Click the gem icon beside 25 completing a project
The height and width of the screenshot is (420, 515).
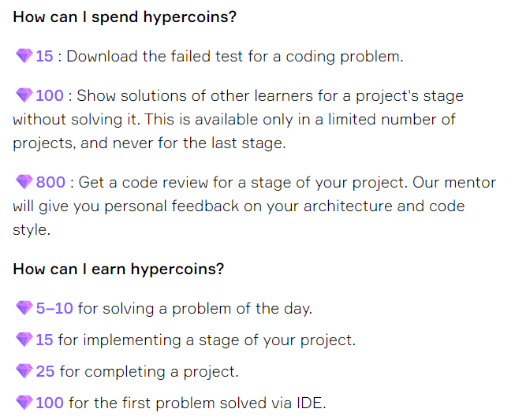coord(24,371)
